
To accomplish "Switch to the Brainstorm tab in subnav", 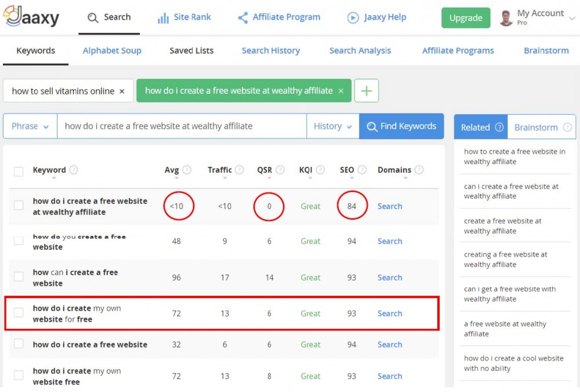I will [x=546, y=50].
